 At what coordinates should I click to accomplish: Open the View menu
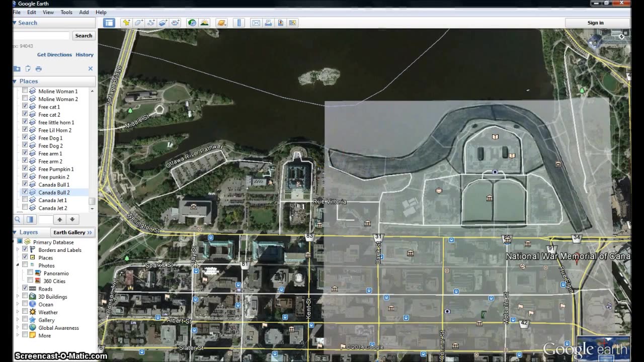48,12
